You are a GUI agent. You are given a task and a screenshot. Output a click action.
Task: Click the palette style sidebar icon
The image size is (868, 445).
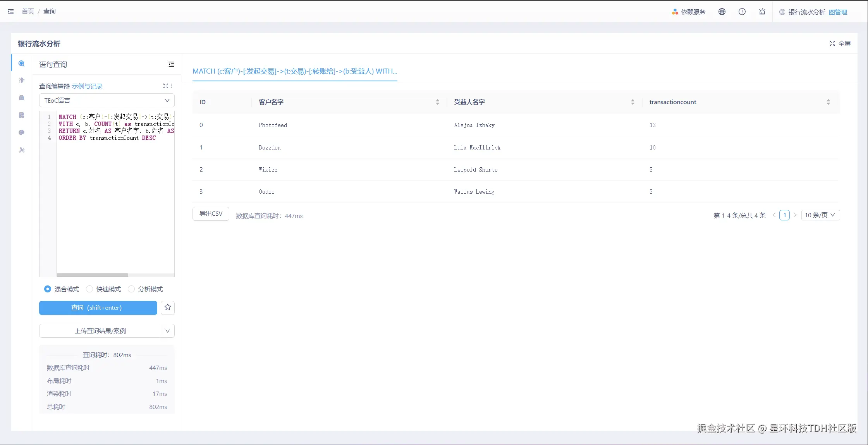tap(22, 132)
